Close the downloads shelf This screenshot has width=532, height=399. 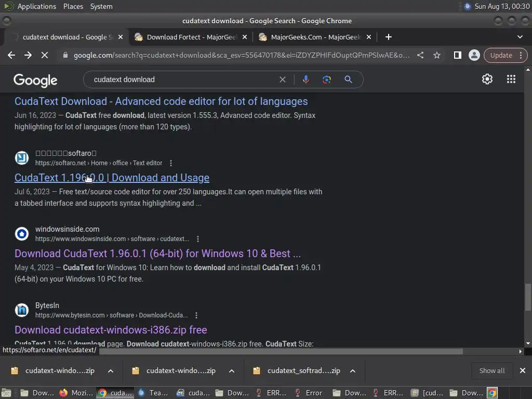pos(523,370)
